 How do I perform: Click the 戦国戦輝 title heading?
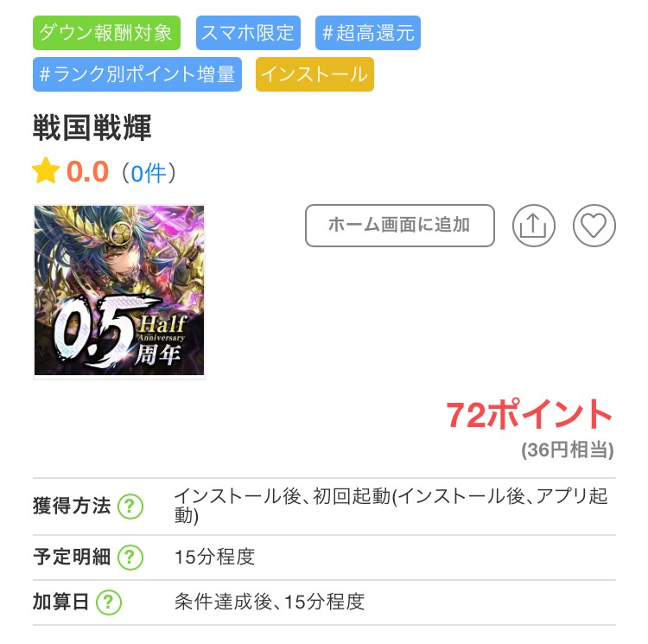(x=92, y=127)
